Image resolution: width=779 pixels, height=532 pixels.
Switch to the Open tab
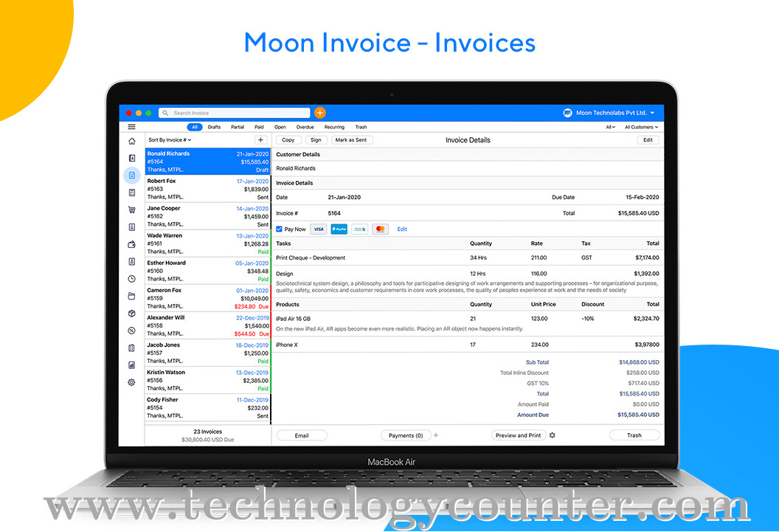pos(280,127)
